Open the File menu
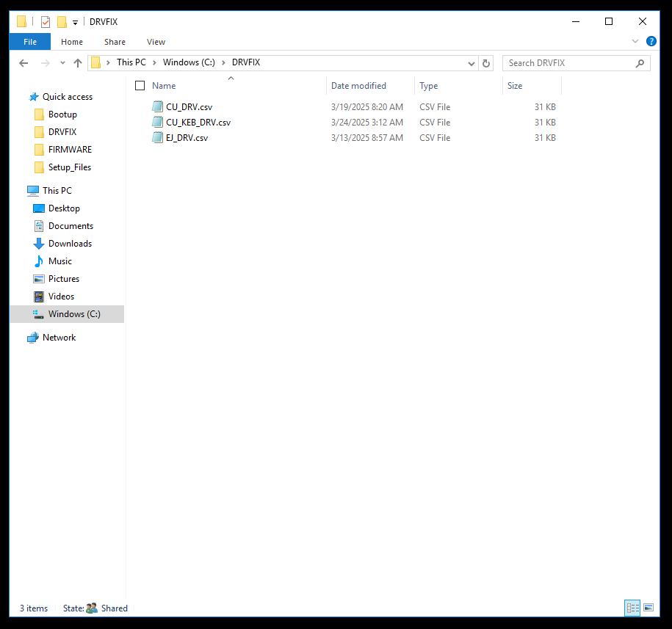Image resolution: width=672 pixels, height=629 pixels. (30, 42)
